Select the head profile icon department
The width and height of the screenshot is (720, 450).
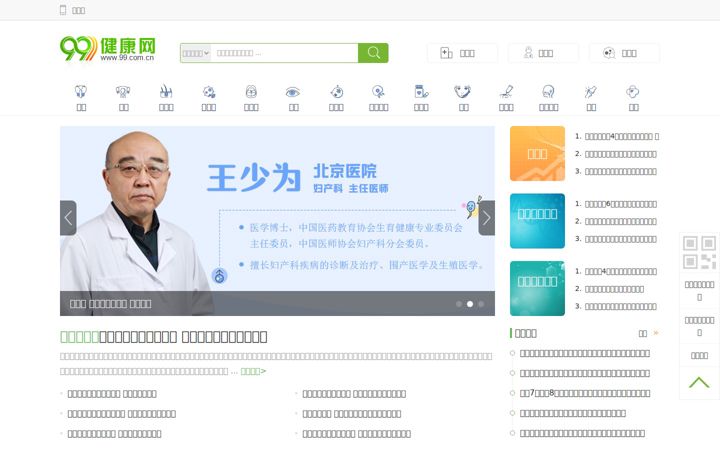(548, 98)
